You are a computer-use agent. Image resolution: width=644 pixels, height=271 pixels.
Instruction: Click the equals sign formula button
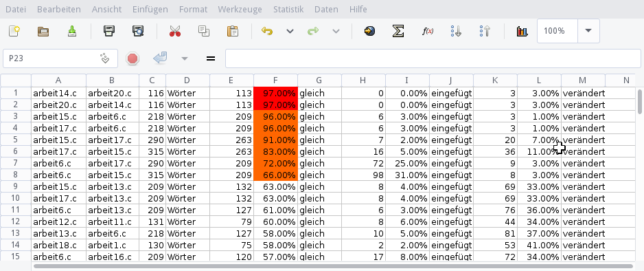pos(211,58)
